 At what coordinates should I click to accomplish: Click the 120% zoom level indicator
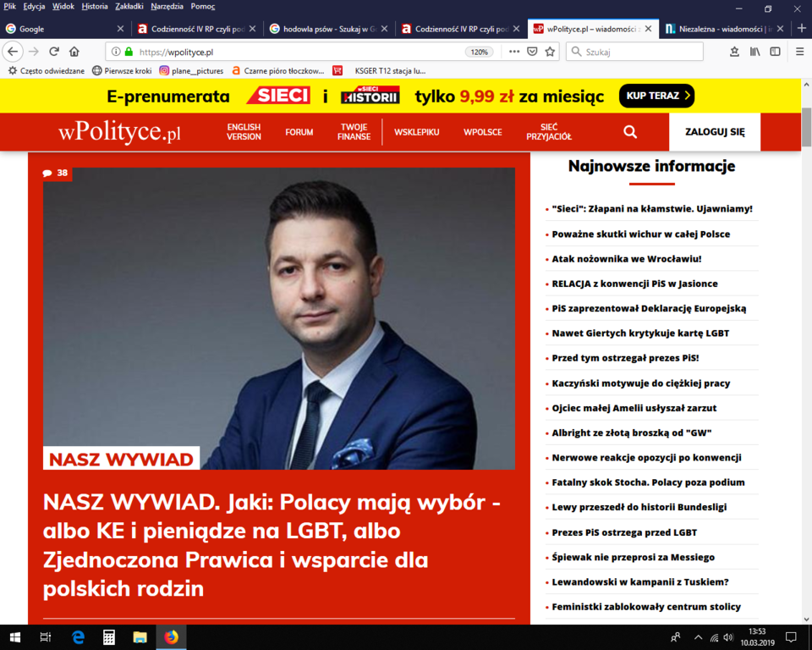[x=479, y=52]
